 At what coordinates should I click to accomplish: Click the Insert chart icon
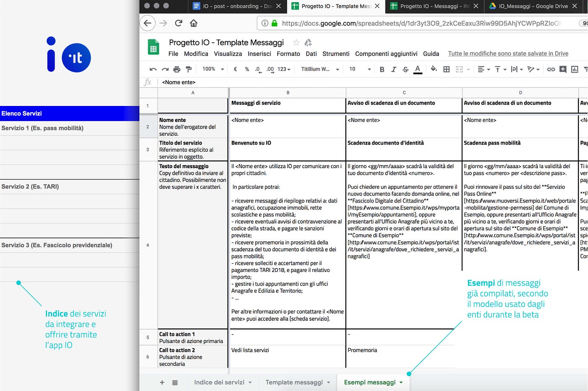[575, 69]
